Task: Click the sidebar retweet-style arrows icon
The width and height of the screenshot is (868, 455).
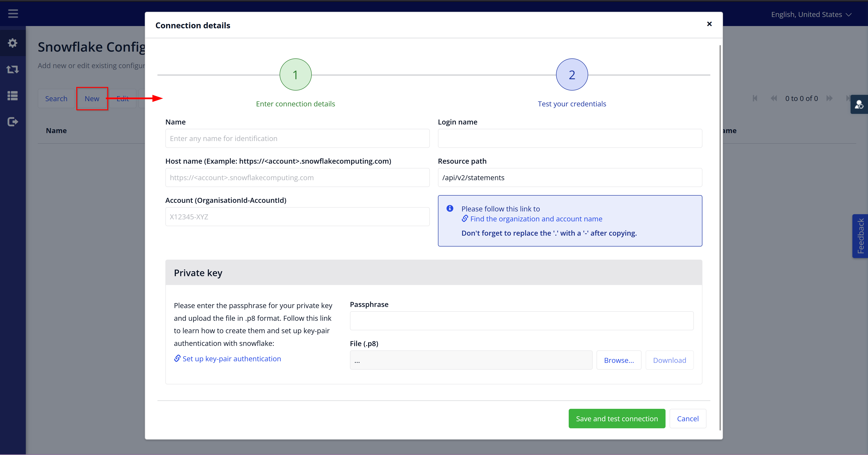Action: point(13,69)
